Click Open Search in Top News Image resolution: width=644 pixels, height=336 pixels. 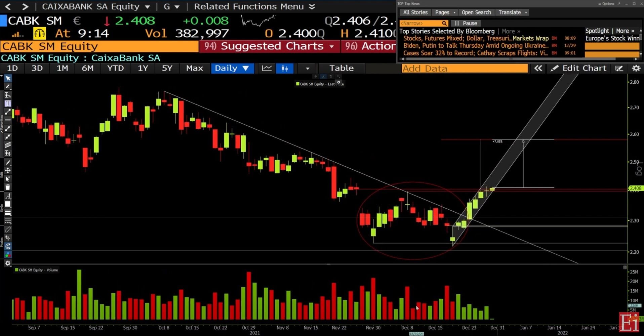(x=476, y=12)
